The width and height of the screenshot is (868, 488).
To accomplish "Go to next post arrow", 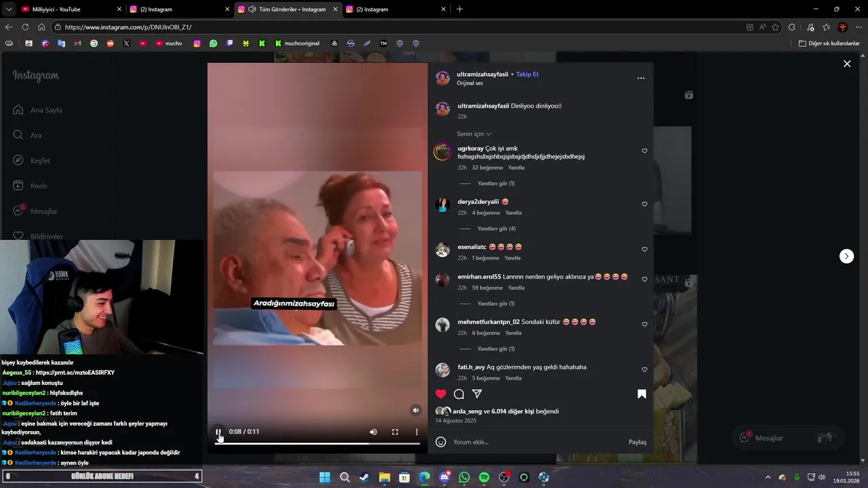I will [x=846, y=256].
